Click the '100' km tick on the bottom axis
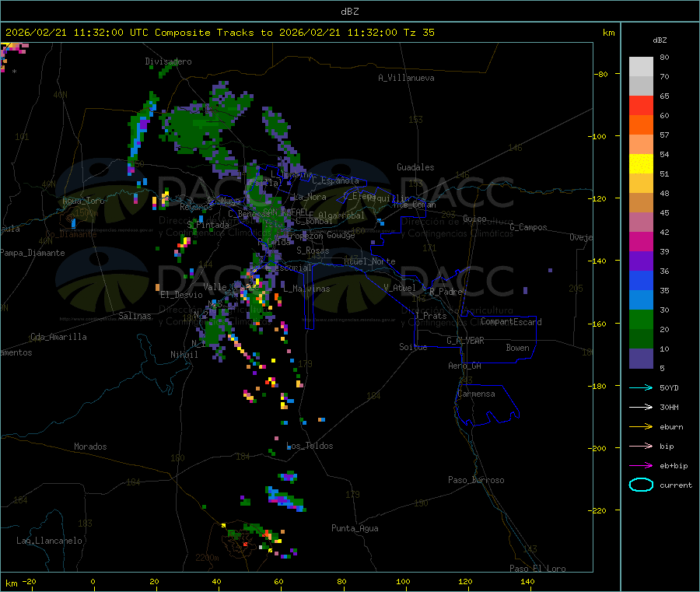The image size is (700, 592). click(x=403, y=581)
